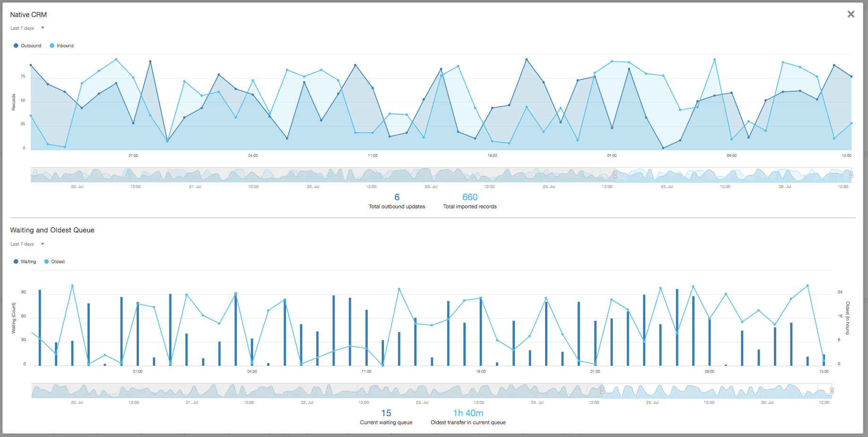
Task: Close the Native CRM dashboard with the X icon
Action: point(851,14)
